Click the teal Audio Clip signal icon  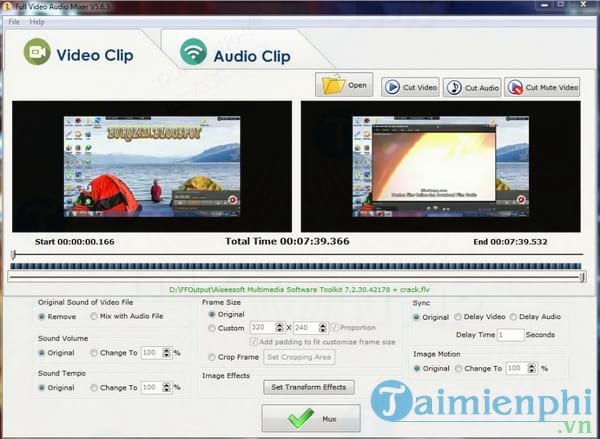194,52
